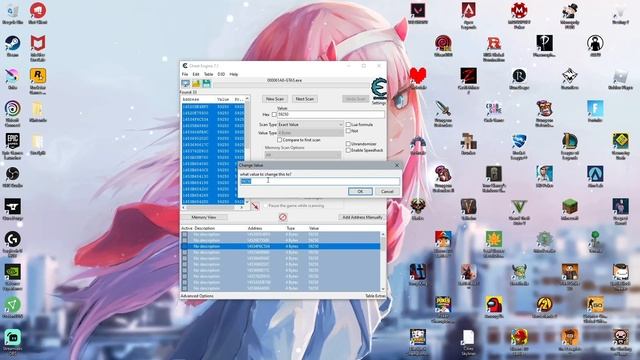Click the scan Value input field
This screenshot has height=360, width=640.
tap(330, 115)
